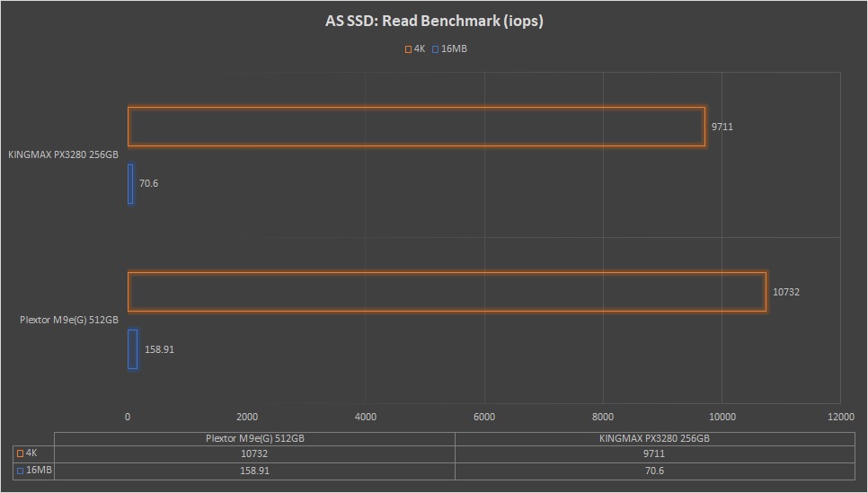Select the Plextor 4K orange bar
The height and width of the screenshot is (493, 868).
click(x=447, y=292)
